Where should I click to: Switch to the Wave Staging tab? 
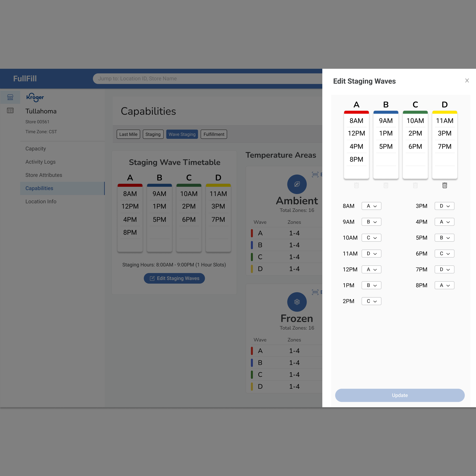pyautogui.click(x=182, y=134)
